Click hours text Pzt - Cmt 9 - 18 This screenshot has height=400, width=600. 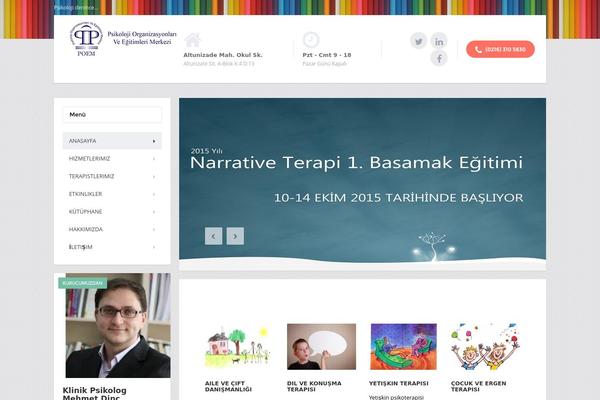pos(327,55)
